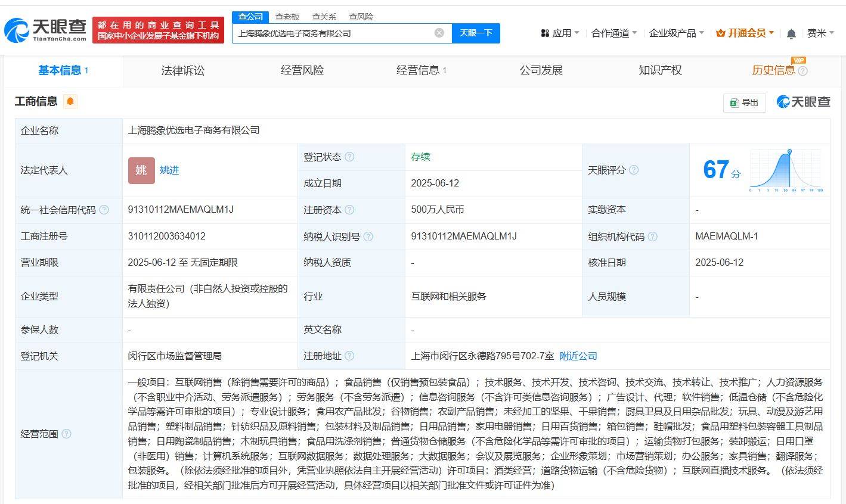Click the 导出 export button
Viewport: 846px width, 504px height.
coord(744,102)
